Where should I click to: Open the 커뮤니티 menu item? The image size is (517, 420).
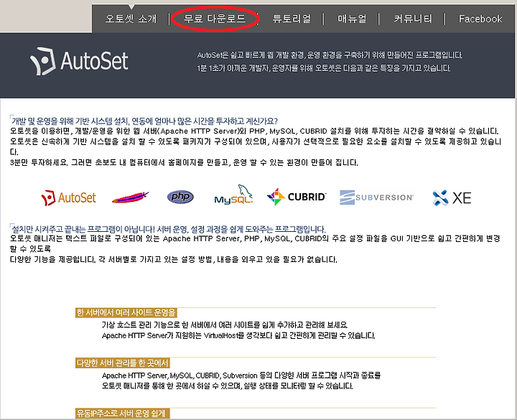413,19
